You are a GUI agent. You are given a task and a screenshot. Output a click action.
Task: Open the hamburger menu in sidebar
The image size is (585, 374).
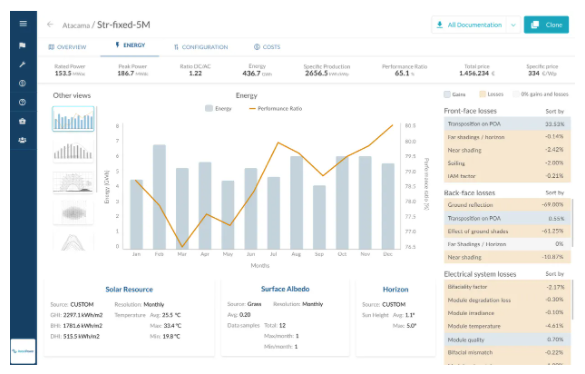(x=23, y=24)
